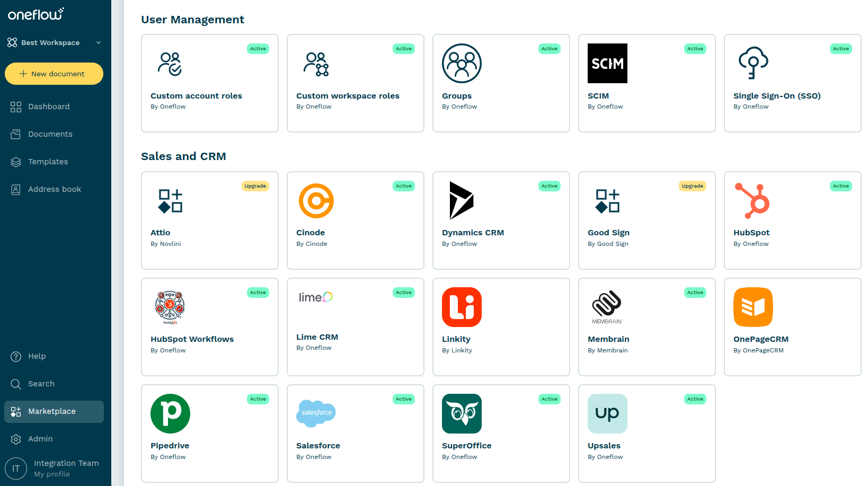Viewport: 868px width, 486px height.
Task: Click the Linkity red logo
Action: pos(462,307)
